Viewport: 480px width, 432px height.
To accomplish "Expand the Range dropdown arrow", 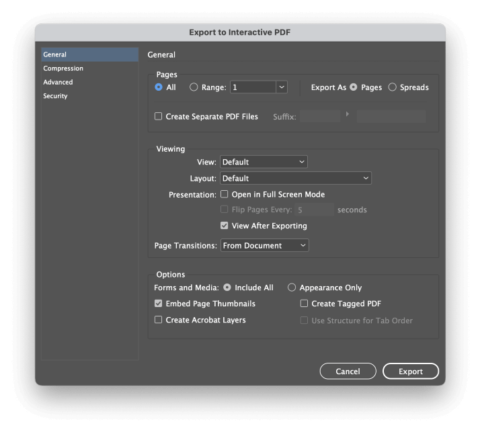I will pos(282,87).
